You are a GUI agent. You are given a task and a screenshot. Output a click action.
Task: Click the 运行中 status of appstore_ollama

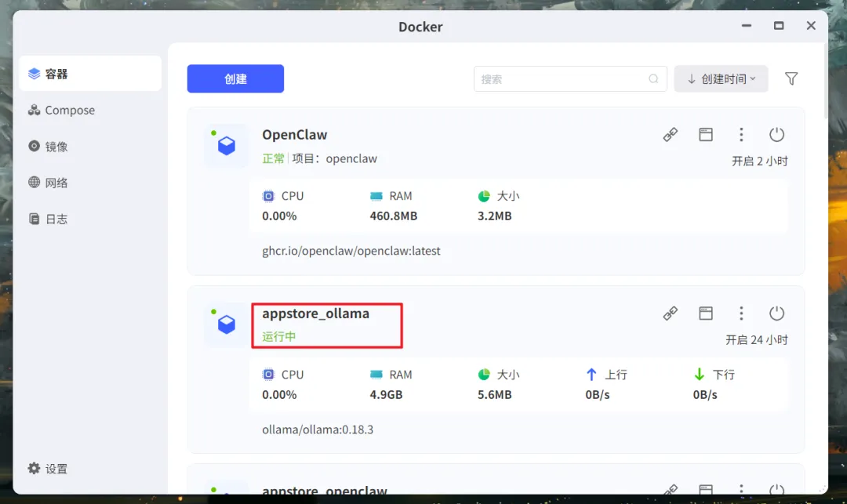pos(278,337)
